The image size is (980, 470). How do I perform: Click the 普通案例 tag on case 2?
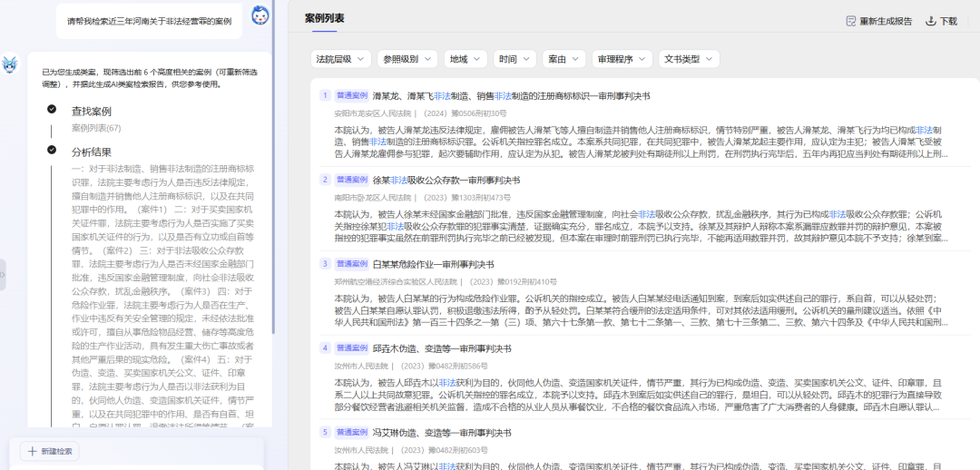pyautogui.click(x=352, y=180)
